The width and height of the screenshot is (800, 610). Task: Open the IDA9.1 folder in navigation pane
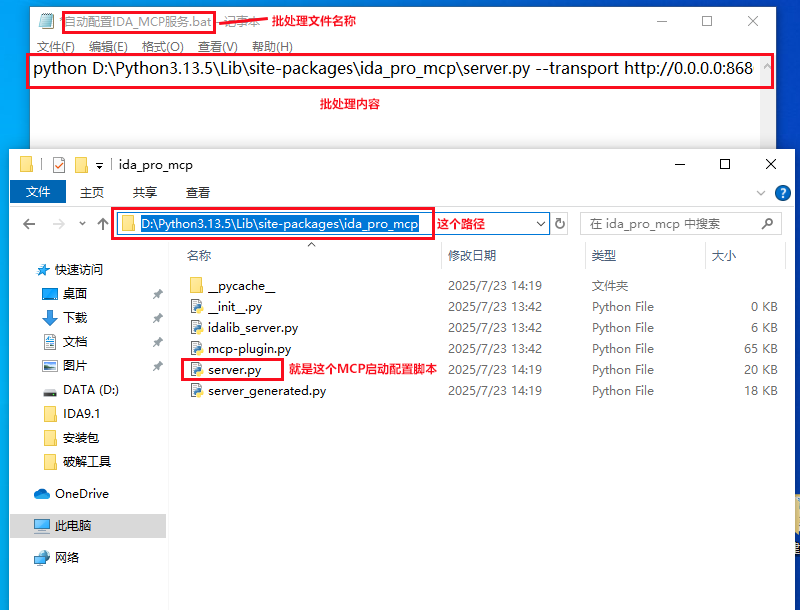pyautogui.click(x=81, y=414)
